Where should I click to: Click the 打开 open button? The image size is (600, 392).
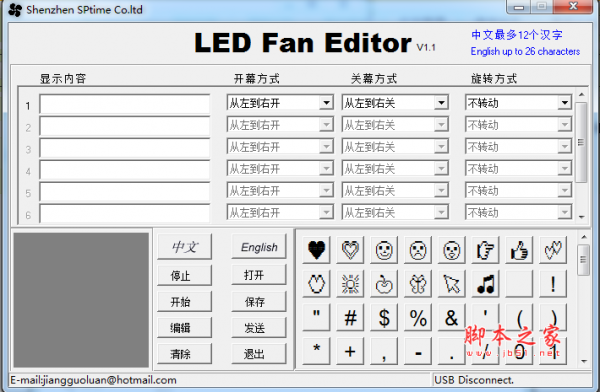[259, 275]
